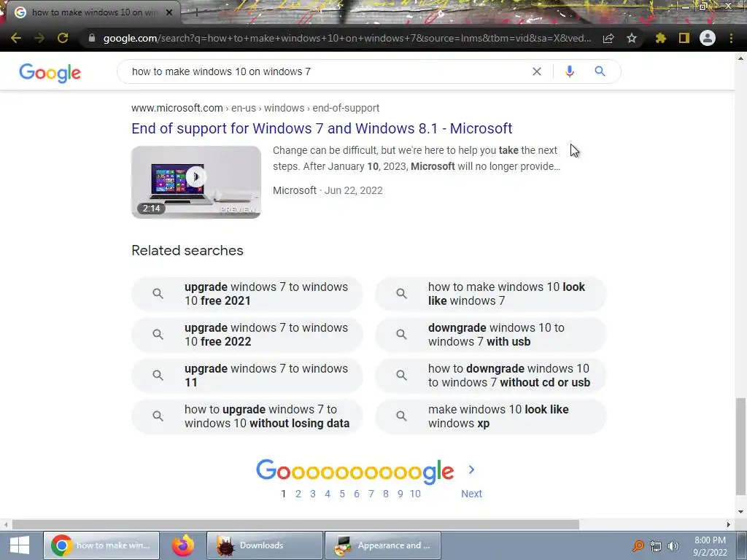
Task: Go to results page 8
Action: [386, 494]
